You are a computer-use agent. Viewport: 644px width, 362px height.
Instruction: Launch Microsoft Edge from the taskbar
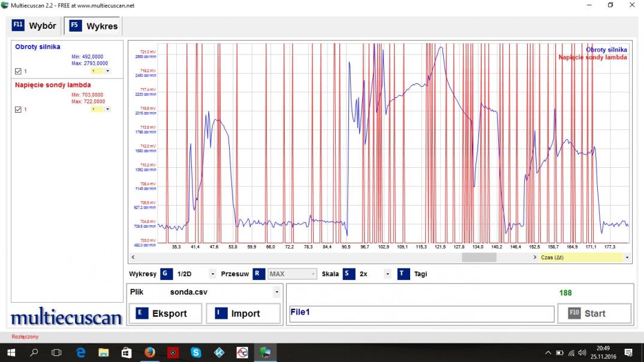(80, 352)
